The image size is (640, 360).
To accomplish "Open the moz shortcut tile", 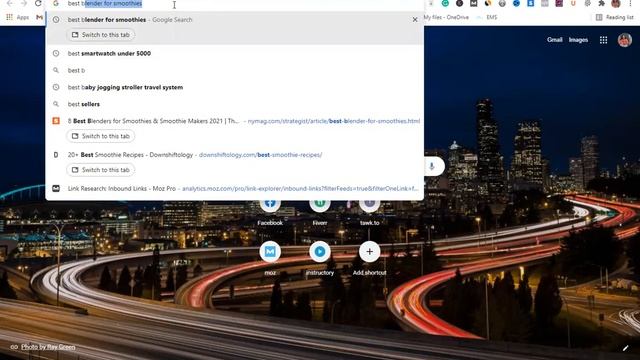I will [270, 258].
